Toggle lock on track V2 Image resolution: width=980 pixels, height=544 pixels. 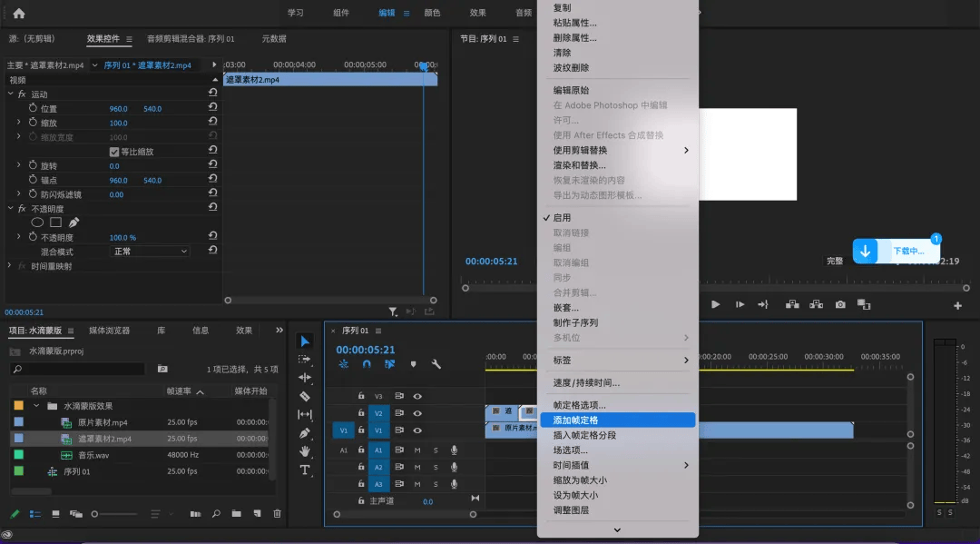point(361,412)
